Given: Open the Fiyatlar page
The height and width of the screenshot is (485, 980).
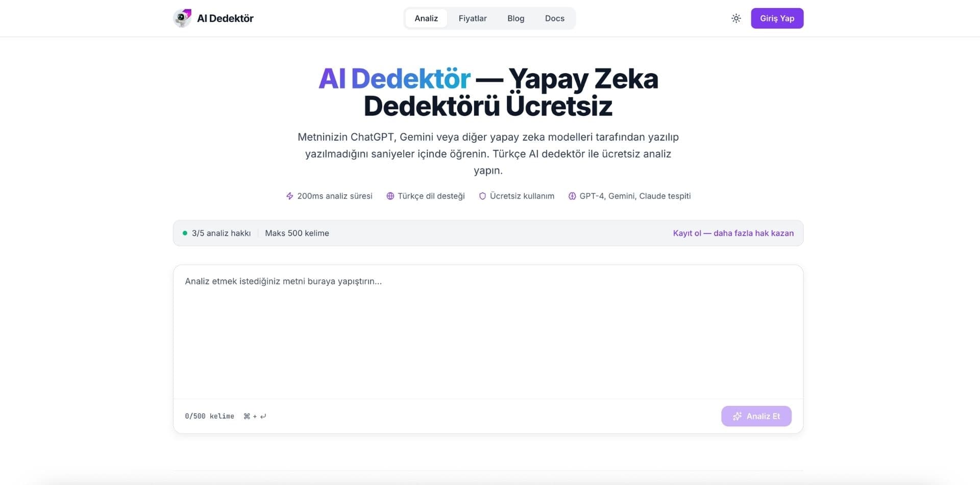Looking at the screenshot, I should coord(472,18).
